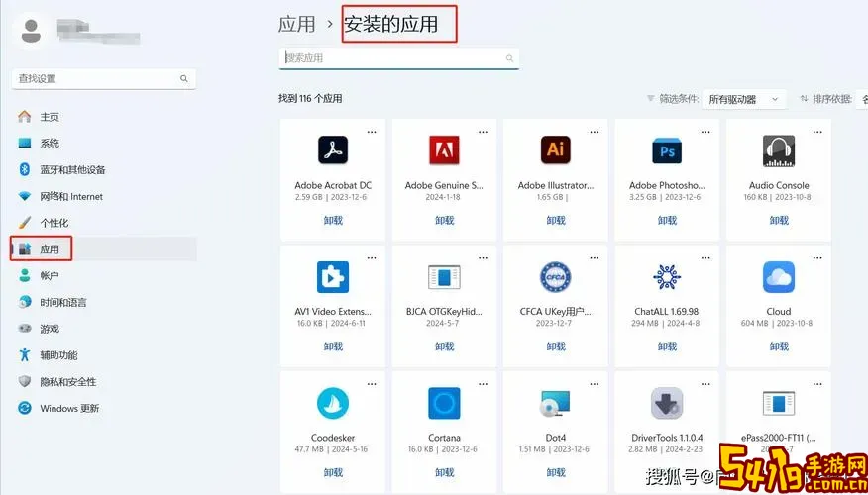Click the BJCA OTGKeyHid app icon

click(444, 277)
